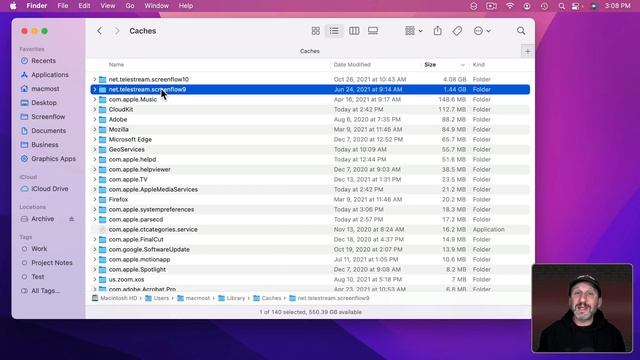Go back with the back arrow
The width and height of the screenshot is (640, 360).
tap(99, 31)
